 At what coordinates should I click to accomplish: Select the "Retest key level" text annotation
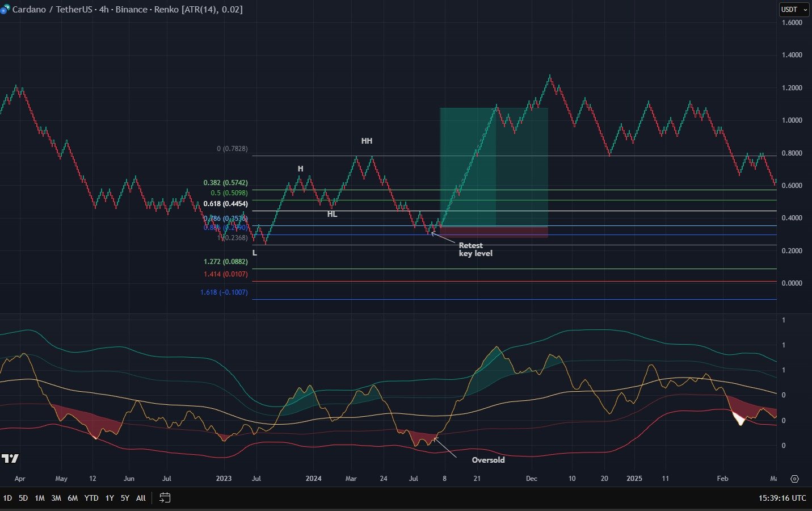tap(475, 249)
